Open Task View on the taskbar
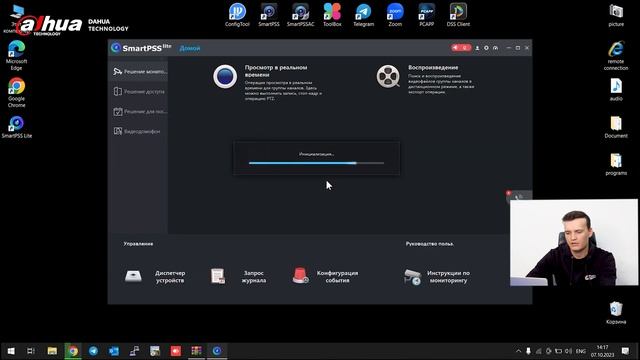640x360 pixels. pos(31,351)
